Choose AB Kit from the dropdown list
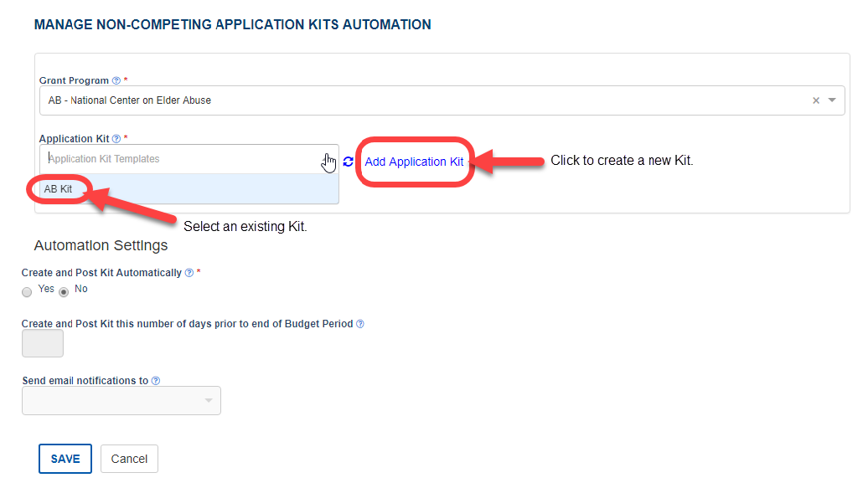 [x=59, y=189]
